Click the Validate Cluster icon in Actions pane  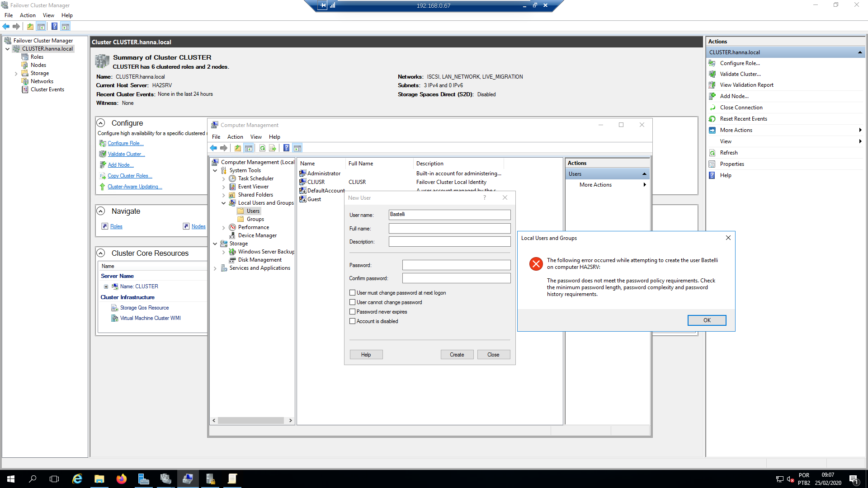pos(712,74)
